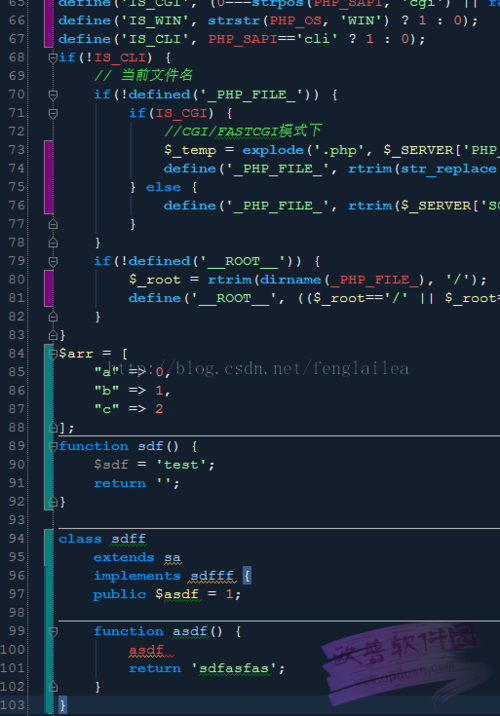Click the 'IS_CLI' string on line 67
Image resolution: width=500 pixels, height=716 pixels.
(155, 39)
